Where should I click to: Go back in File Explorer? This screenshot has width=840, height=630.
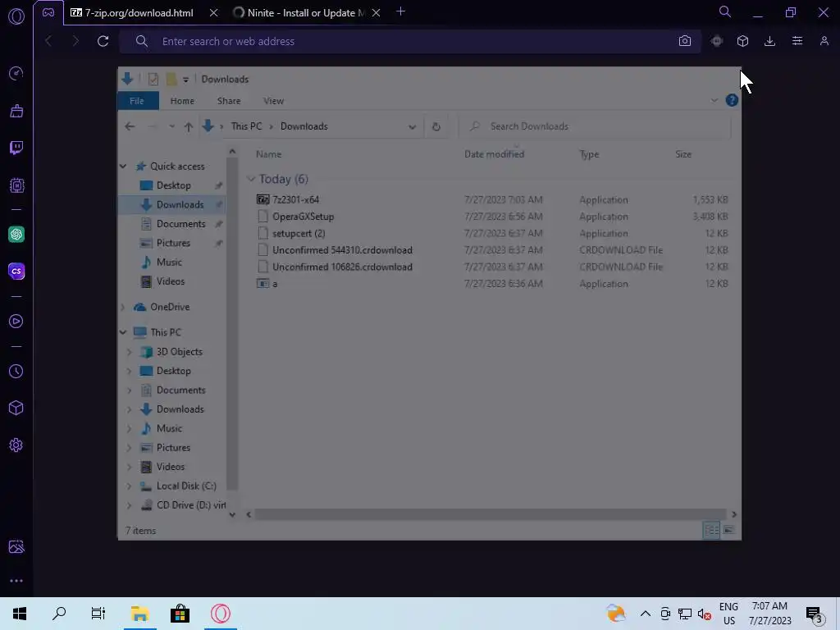tap(130, 126)
